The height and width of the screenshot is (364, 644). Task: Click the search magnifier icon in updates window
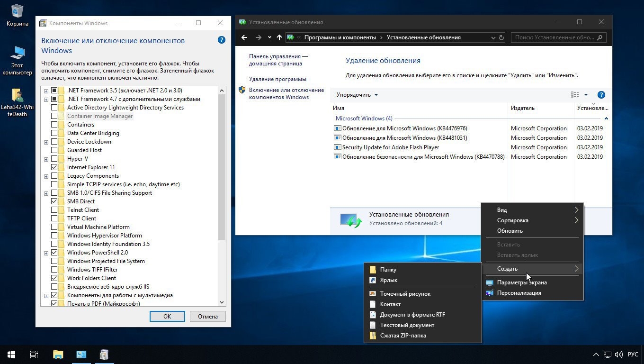coord(600,37)
